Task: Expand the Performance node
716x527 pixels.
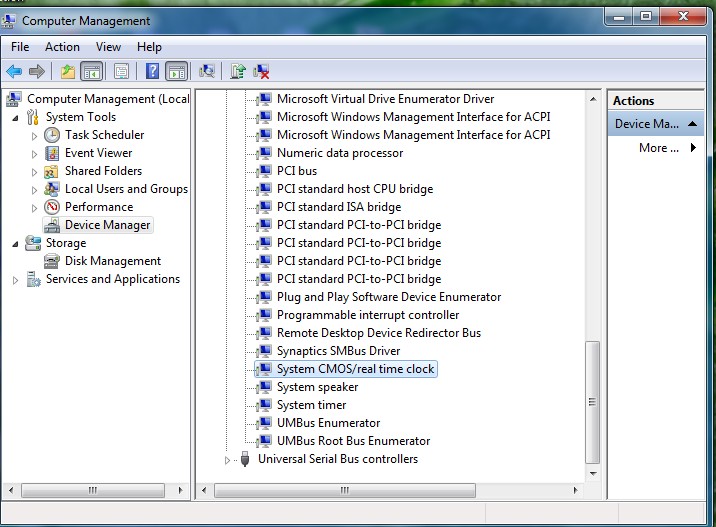Action: pyautogui.click(x=34, y=208)
